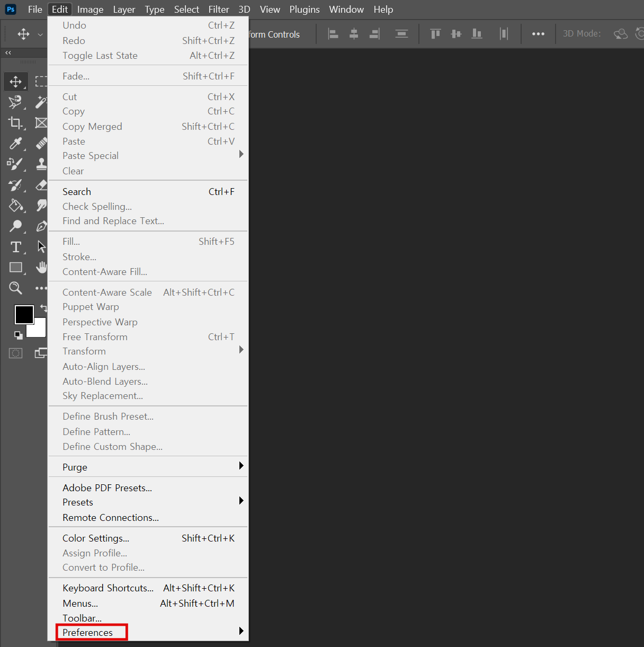The height and width of the screenshot is (647, 644).
Task: Click the Move tool preset icon in options bar
Action: pyautogui.click(x=23, y=34)
